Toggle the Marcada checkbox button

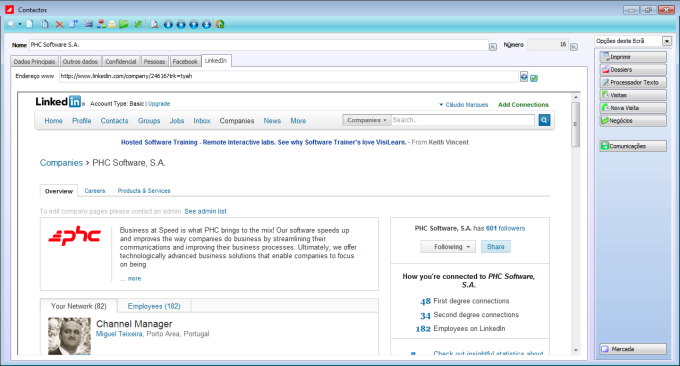pyautogui.click(x=633, y=349)
